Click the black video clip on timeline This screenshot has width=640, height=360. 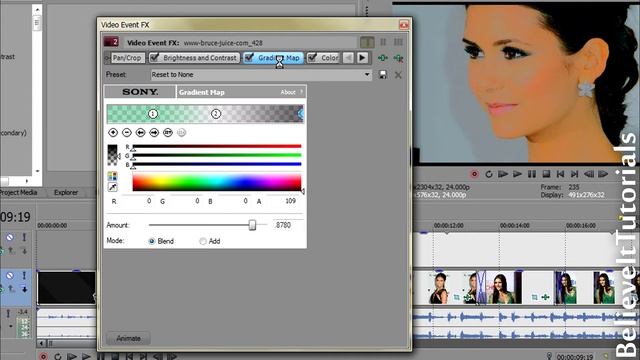[67, 288]
